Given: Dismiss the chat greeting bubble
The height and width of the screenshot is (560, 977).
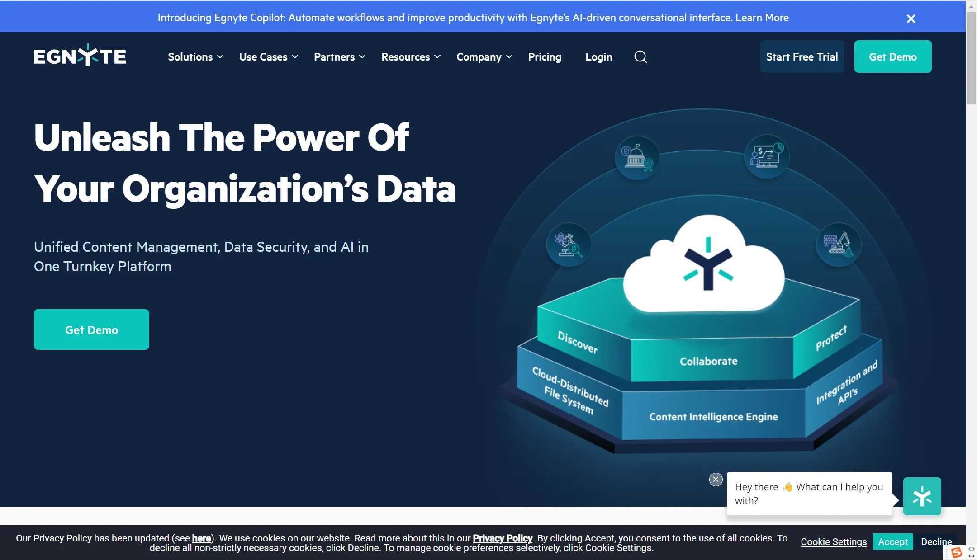Looking at the screenshot, I should (716, 479).
